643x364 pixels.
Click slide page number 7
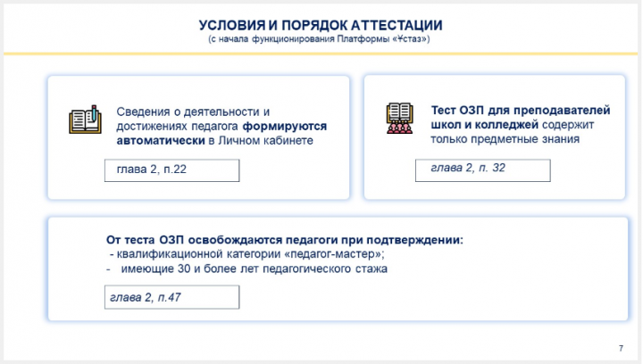point(621,349)
